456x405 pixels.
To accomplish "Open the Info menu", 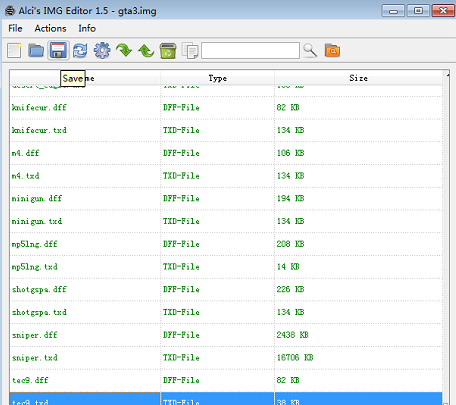I will click(x=87, y=28).
